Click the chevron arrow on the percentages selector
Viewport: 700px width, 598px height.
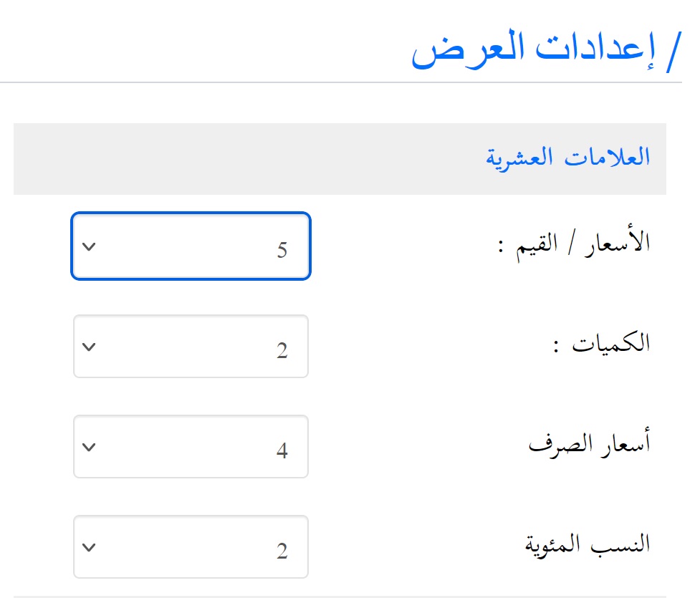click(x=88, y=546)
